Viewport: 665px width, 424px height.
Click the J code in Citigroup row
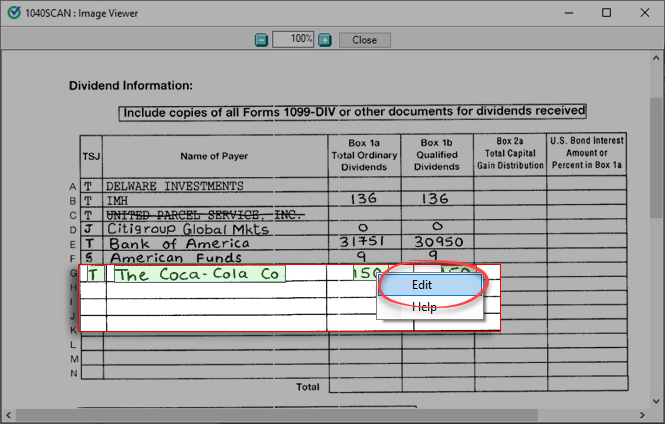(x=88, y=229)
